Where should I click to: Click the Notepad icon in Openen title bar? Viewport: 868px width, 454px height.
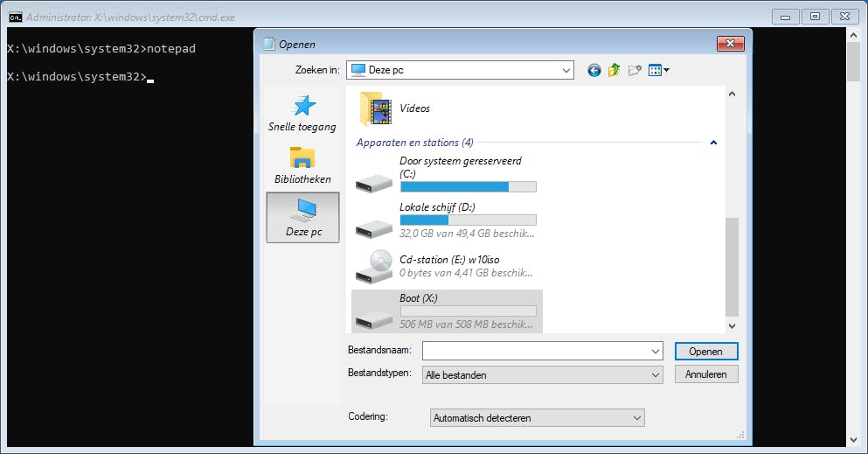[x=269, y=44]
